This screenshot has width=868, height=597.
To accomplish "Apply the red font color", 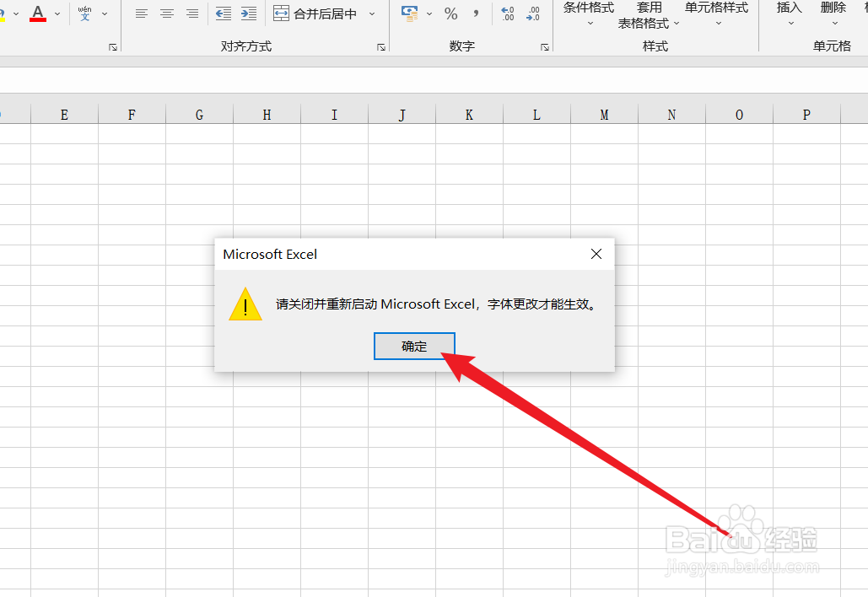I will click(38, 13).
